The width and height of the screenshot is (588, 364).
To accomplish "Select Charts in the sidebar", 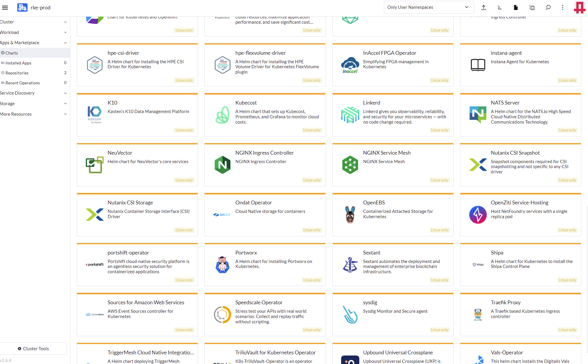I will (x=35, y=53).
